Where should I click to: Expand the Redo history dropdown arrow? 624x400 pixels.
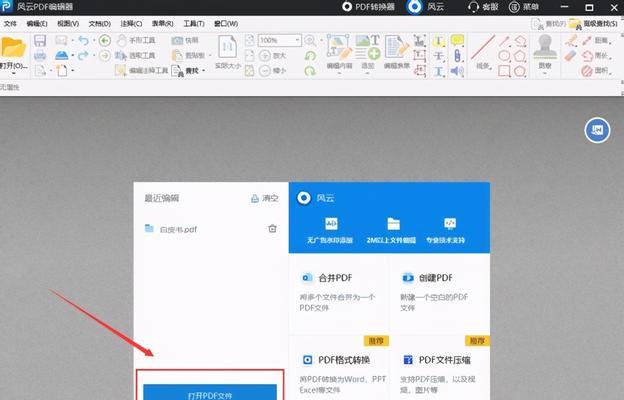coord(94,55)
